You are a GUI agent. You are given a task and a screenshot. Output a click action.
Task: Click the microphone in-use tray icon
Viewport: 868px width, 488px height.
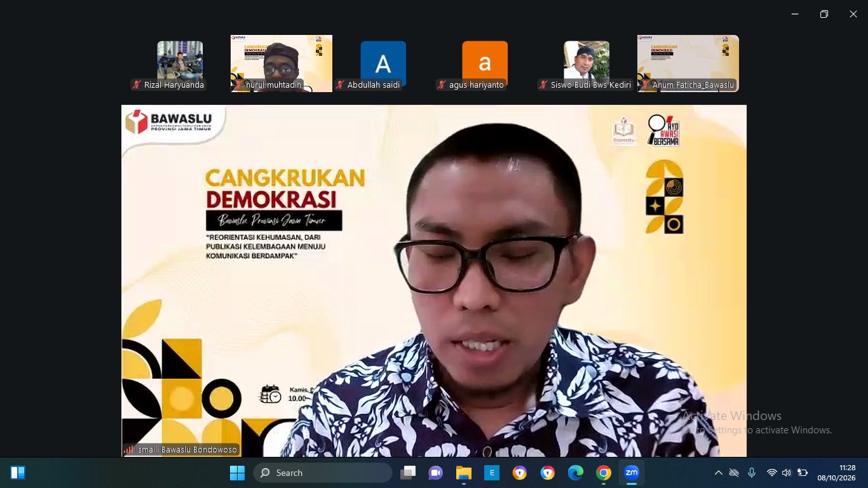point(752,473)
